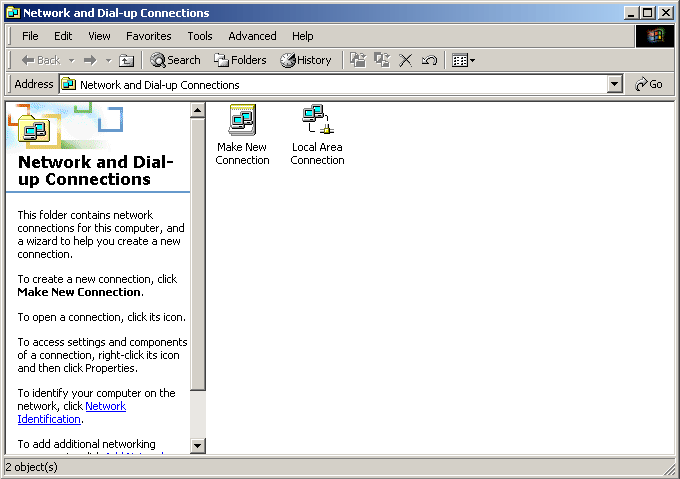Open the Favorites menu
The image size is (680, 479).
149,36
